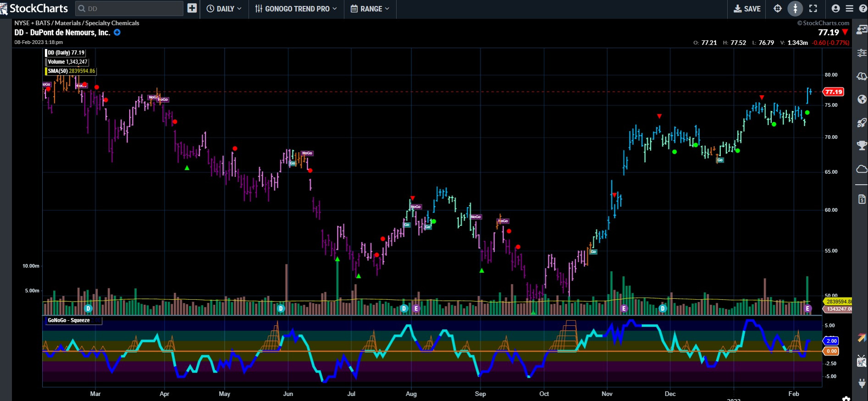Open fullscreen mode with the expand icon
The width and height of the screenshot is (868, 401).
coord(813,9)
